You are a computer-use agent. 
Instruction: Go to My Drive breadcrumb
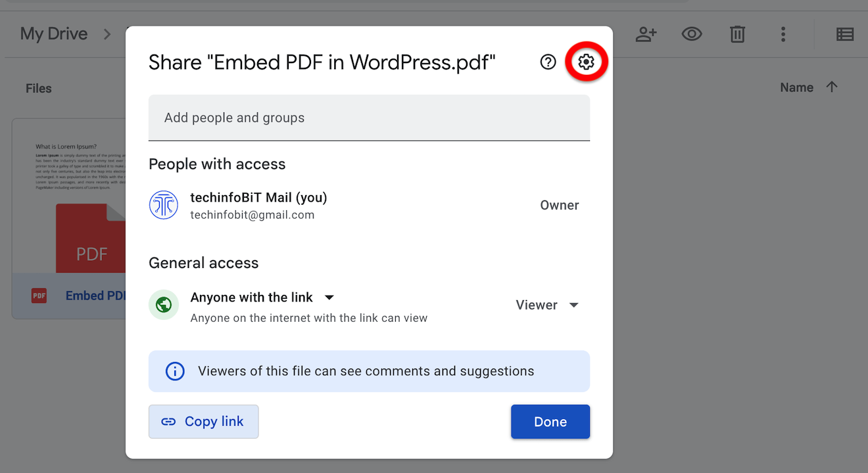pyautogui.click(x=54, y=34)
